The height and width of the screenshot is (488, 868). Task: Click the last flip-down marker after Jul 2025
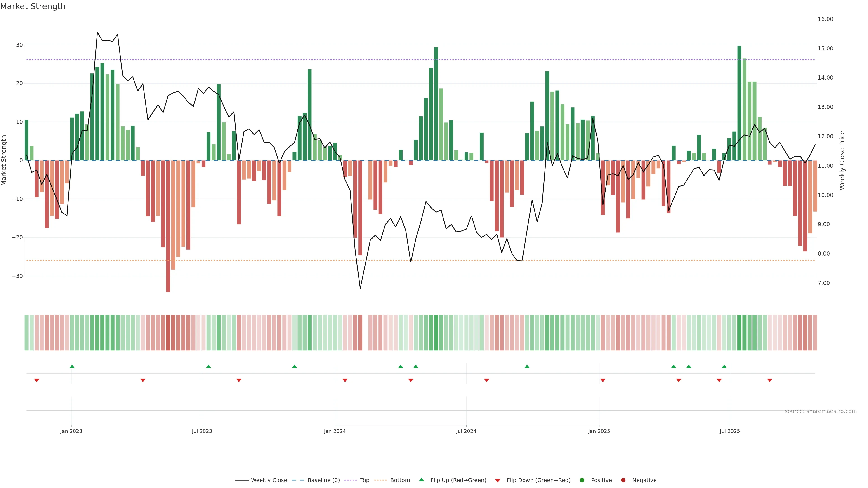pos(770,380)
